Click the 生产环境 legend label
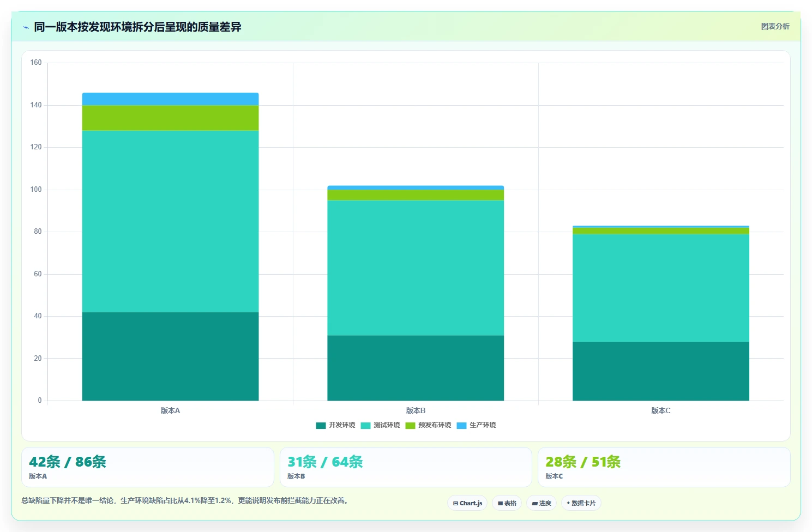This screenshot has width=812, height=532. pos(483,425)
